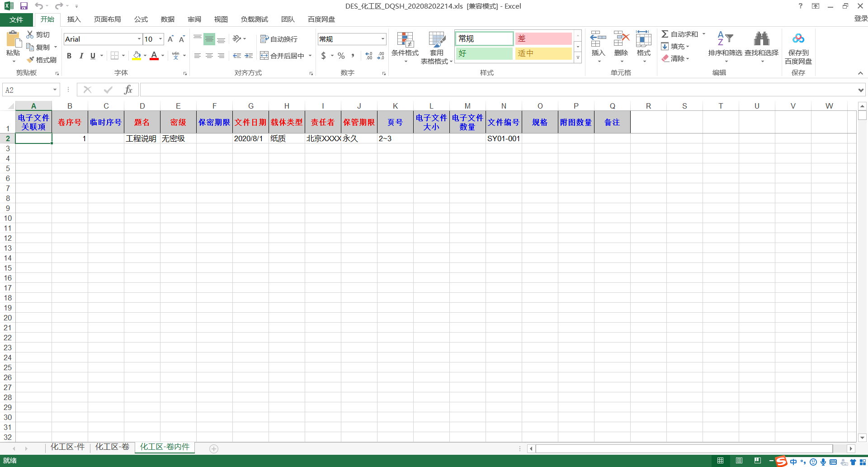Apply percent style with the % icon
The height and width of the screenshot is (467, 868).
(x=341, y=56)
